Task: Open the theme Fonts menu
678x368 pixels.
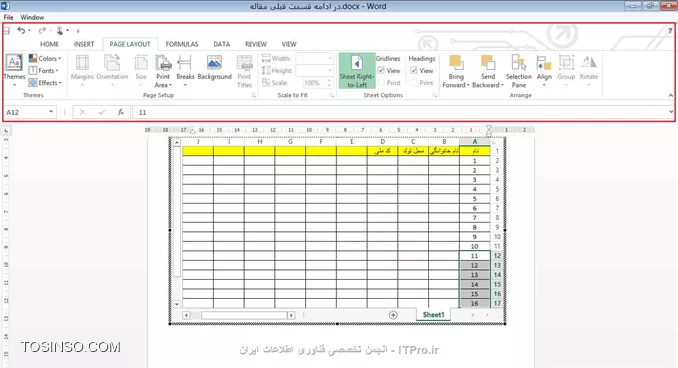Action: coord(43,70)
